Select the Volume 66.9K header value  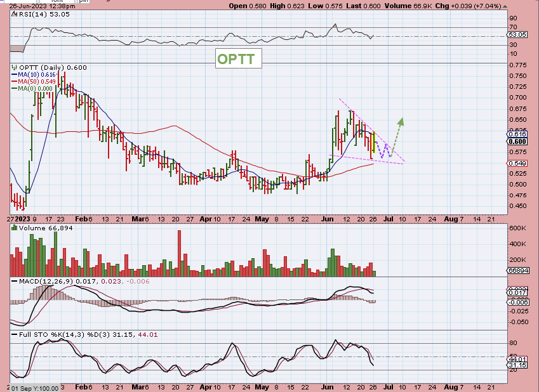tap(408, 6)
